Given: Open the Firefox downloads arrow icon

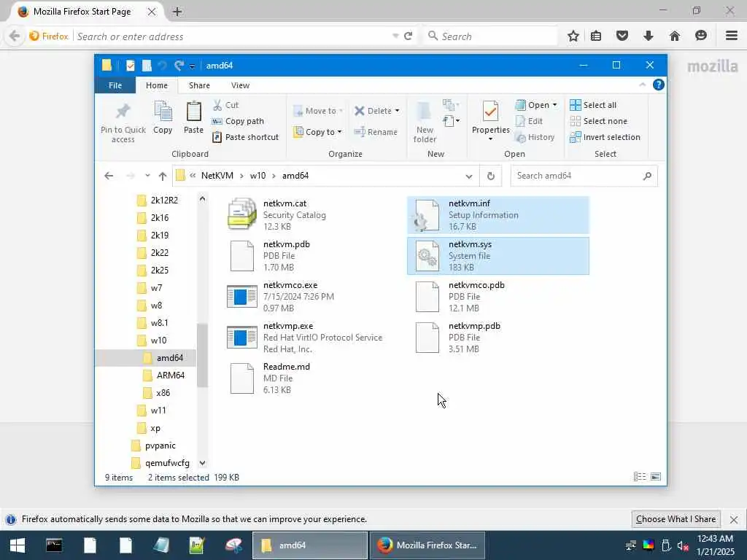Looking at the screenshot, I should (648, 36).
